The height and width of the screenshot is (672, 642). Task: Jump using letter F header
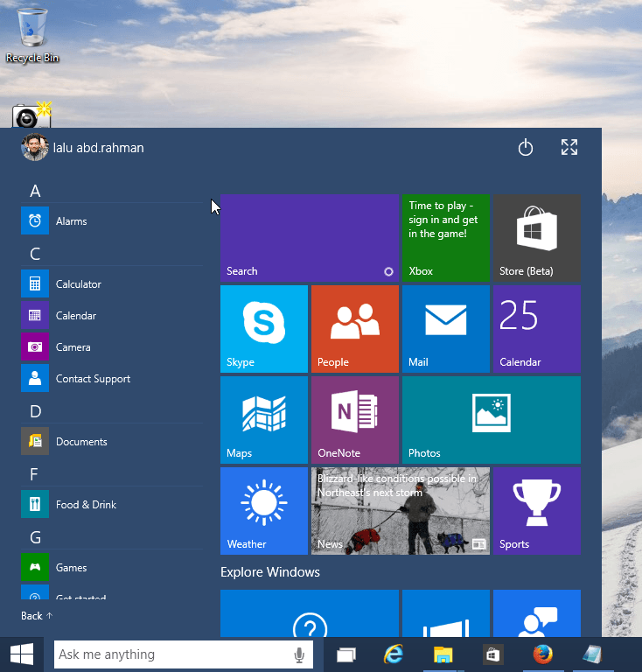34,474
